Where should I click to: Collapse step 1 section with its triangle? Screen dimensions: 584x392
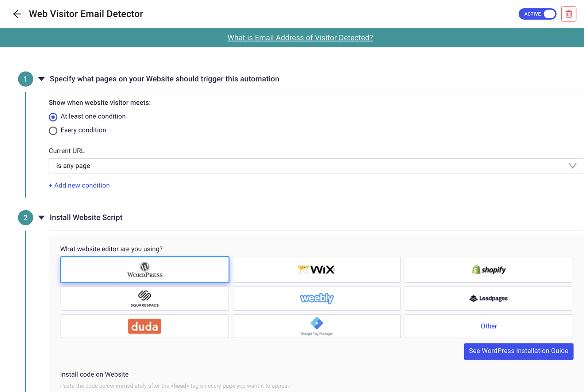[42, 79]
